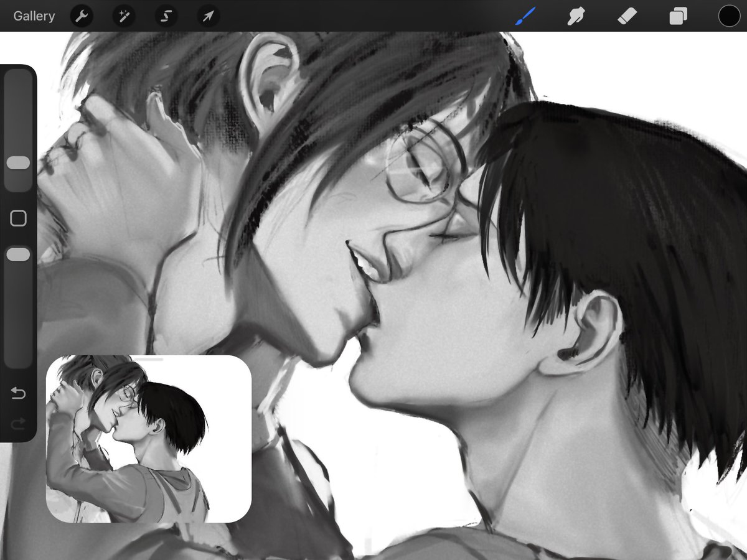Select the Eraser tool
Screen dimensions: 747x560
[x=627, y=16]
